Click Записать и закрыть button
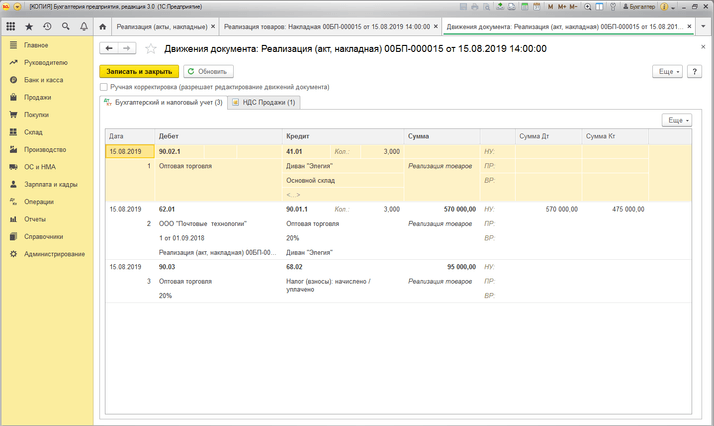The width and height of the screenshot is (714, 426). coord(138,72)
